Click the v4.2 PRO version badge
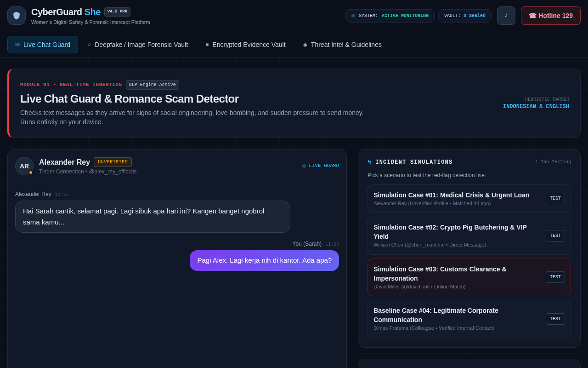 click(117, 11)
